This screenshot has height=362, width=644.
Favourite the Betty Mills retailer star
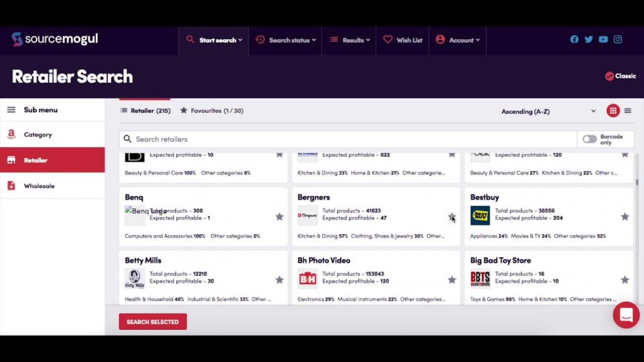coord(279,280)
